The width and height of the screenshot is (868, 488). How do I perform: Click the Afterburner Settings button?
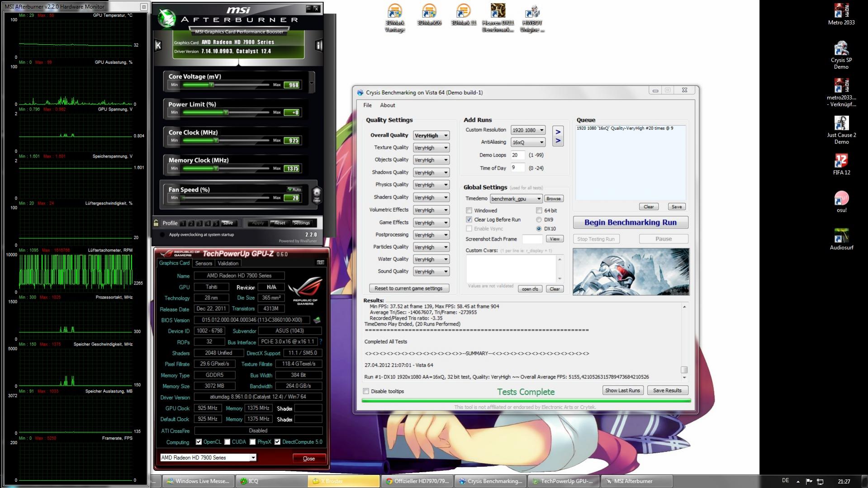pyautogui.click(x=301, y=223)
